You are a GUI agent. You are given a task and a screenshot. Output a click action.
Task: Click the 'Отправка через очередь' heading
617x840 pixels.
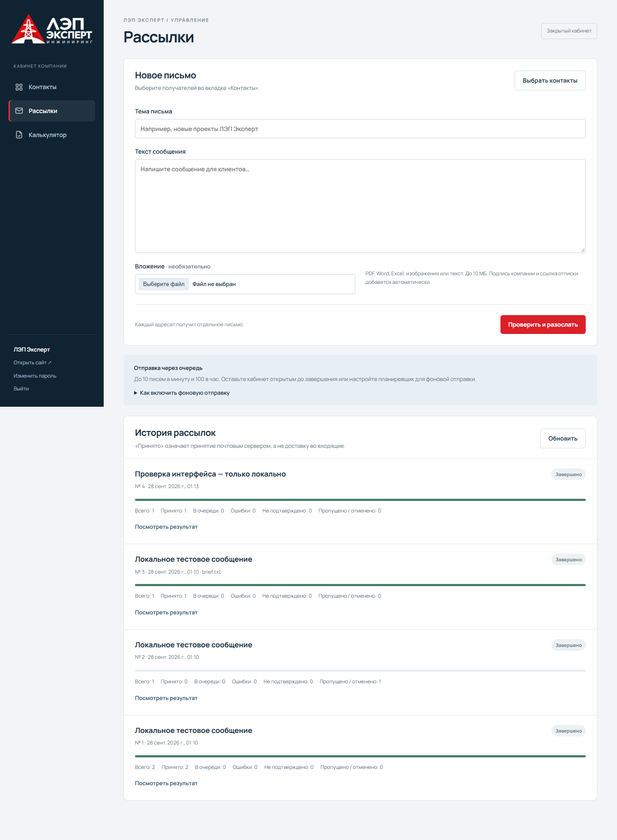click(x=168, y=368)
